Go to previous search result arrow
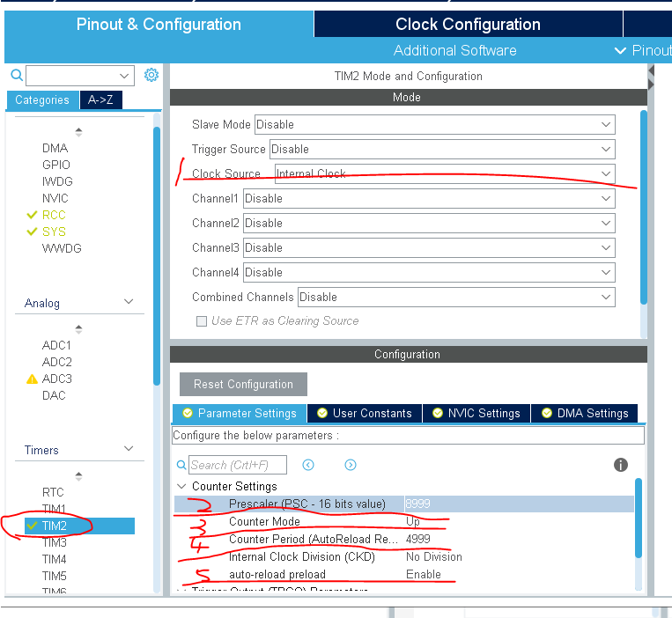This screenshot has width=672, height=618. click(x=308, y=465)
